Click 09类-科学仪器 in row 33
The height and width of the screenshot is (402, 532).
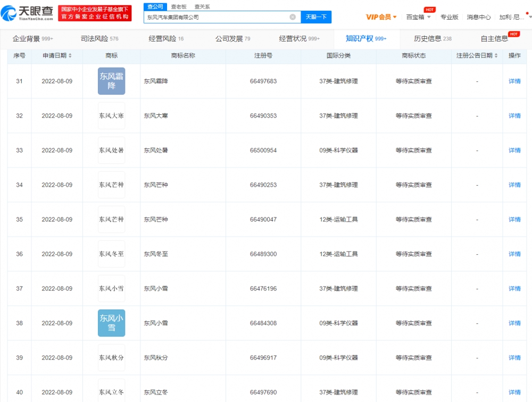338,150
